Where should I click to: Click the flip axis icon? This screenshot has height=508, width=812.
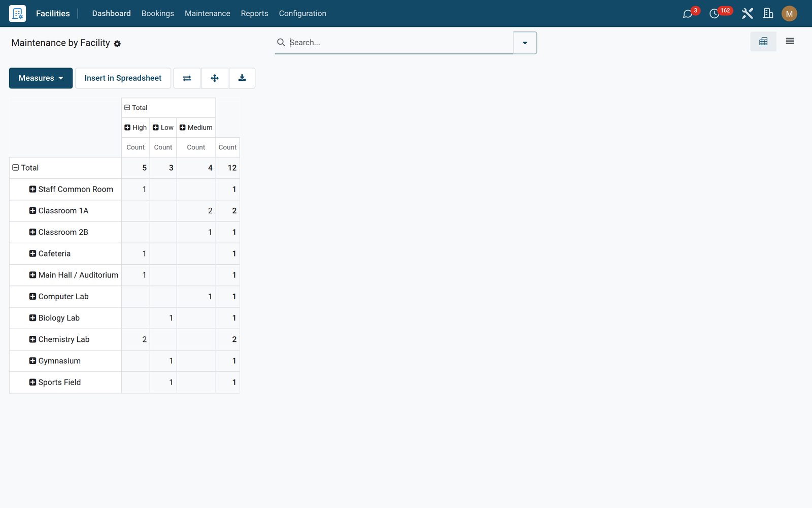[187, 78]
